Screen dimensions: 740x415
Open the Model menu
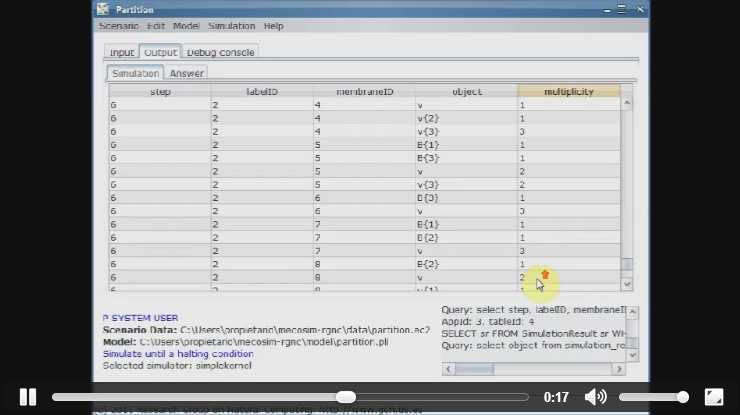tap(186, 26)
